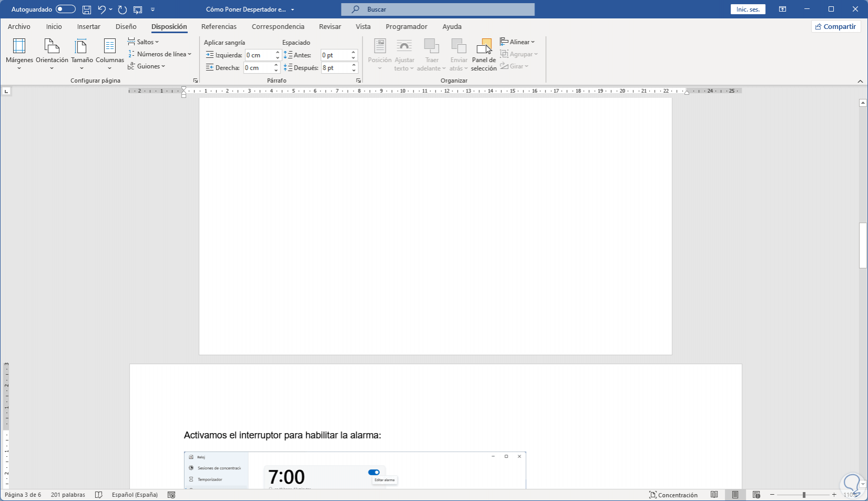Open the Undo history dropdown arrow
The width and height of the screenshot is (868, 501).
[110, 9]
